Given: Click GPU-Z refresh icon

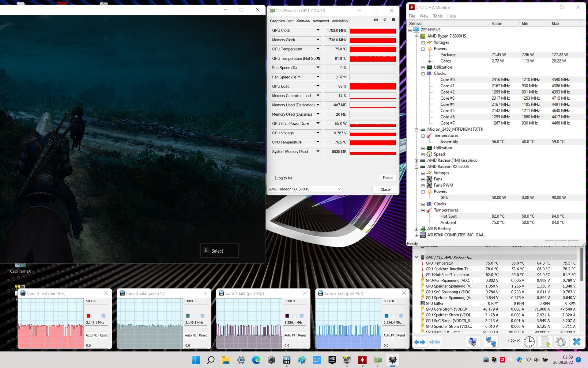Looking at the screenshot, I should 385,20.
